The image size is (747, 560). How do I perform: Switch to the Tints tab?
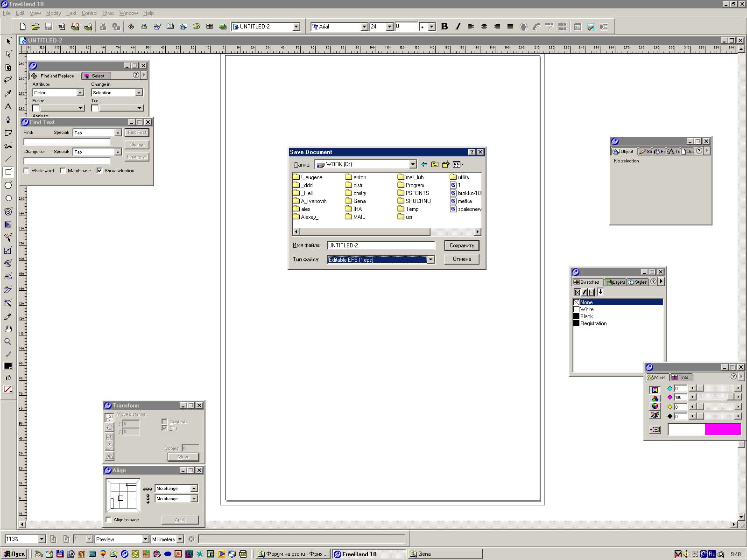[680, 377]
